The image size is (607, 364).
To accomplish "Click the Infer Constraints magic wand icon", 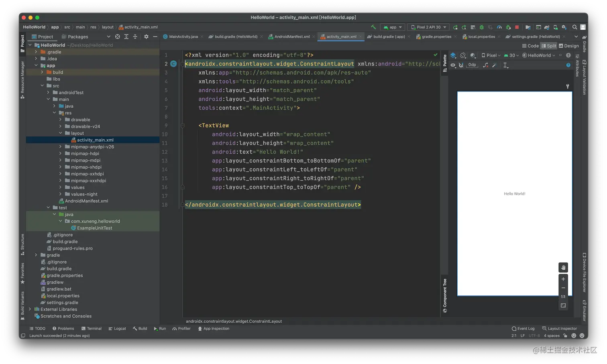I will (x=494, y=65).
